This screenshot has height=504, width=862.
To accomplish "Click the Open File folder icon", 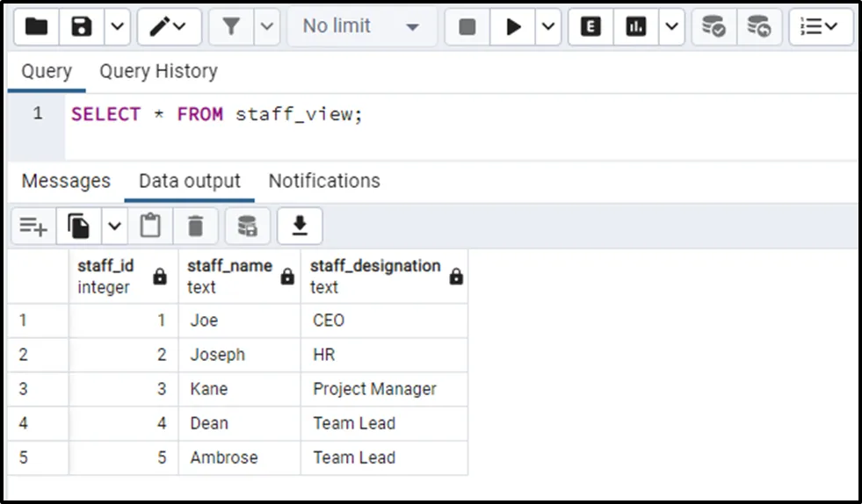I will coord(37,27).
